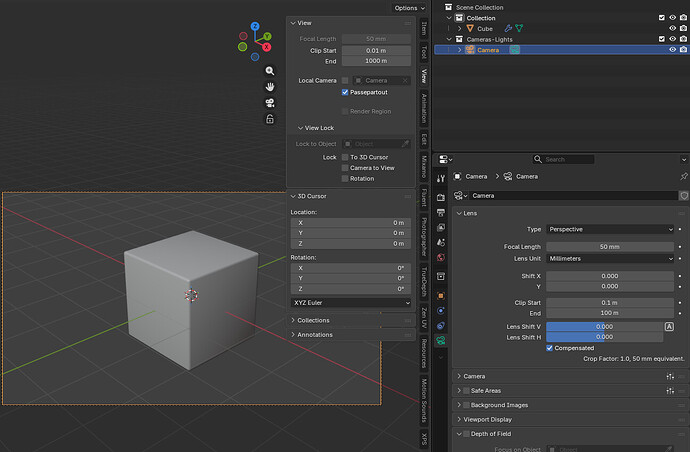Toggle camera view with camera icon

[270, 103]
